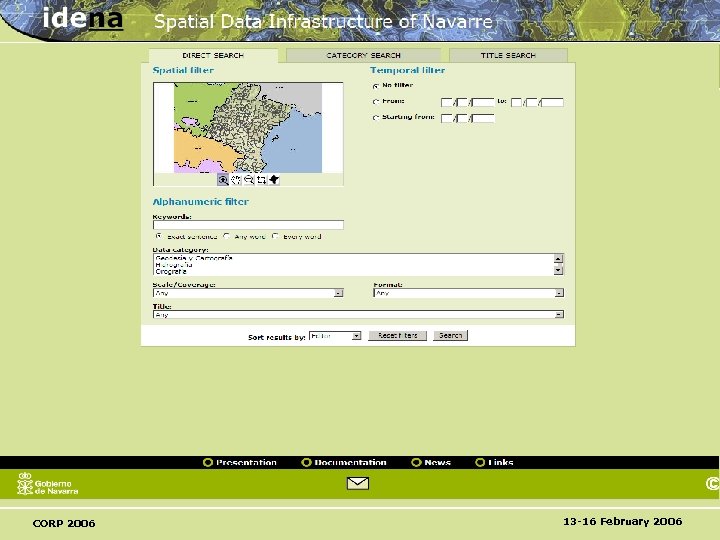This screenshot has width=720, height=540.
Task: Choose the No filter temporal option
Action: [376, 86]
